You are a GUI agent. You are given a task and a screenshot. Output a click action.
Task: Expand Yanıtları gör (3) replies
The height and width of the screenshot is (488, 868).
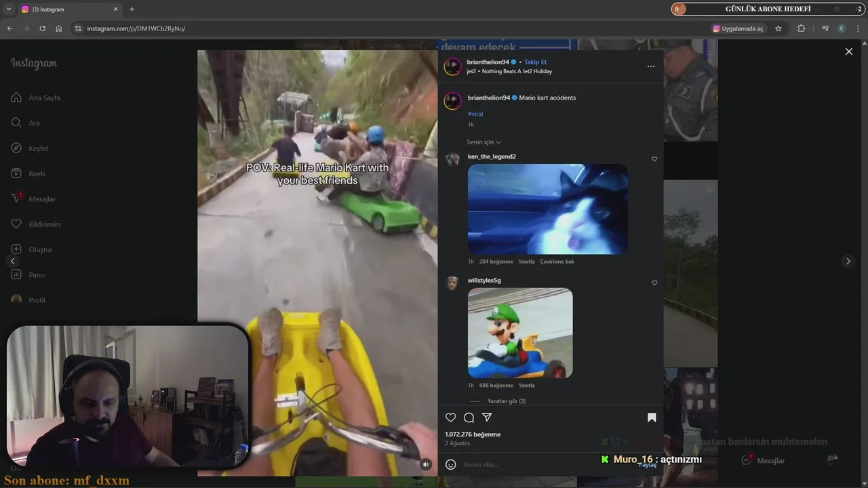click(506, 401)
